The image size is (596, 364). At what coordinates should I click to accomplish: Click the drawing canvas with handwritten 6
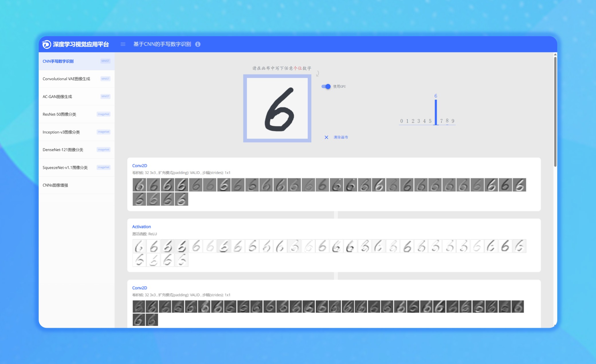coord(277,108)
